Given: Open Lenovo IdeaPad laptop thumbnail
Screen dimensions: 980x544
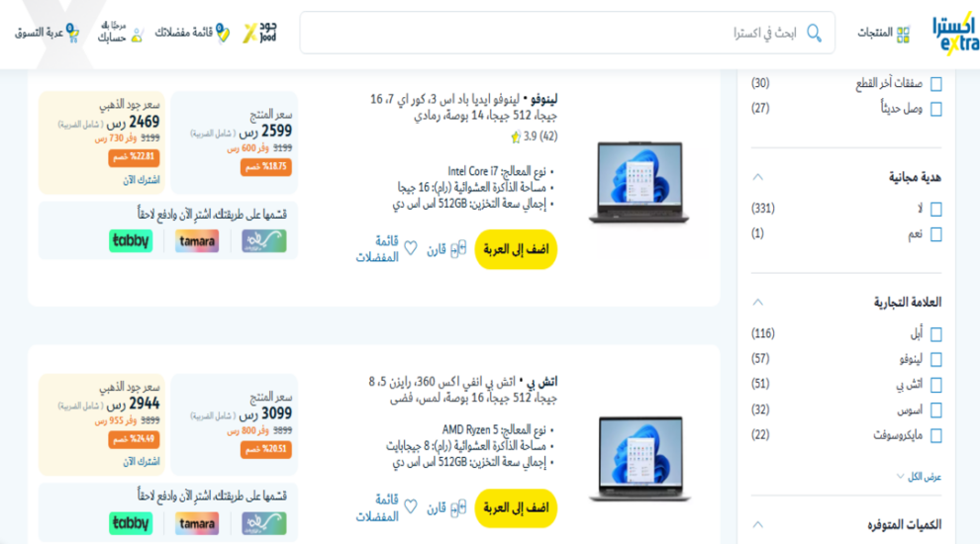Looking at the screenshot, I should click(639, 182).
